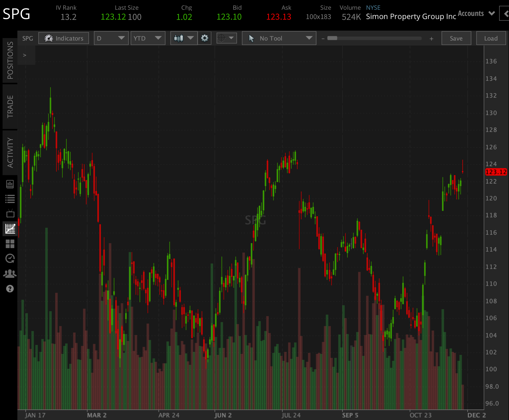Viewport: 509px width, 420px height.
Task: Switch to the POSITIONS tab
Action: tap(10, 60)
